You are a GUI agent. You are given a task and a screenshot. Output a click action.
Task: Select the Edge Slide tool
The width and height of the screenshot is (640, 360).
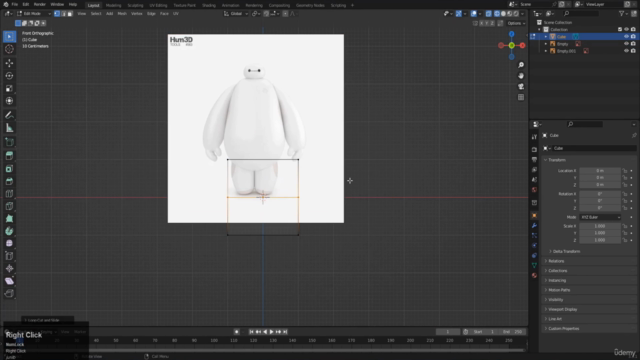(9, 256)
